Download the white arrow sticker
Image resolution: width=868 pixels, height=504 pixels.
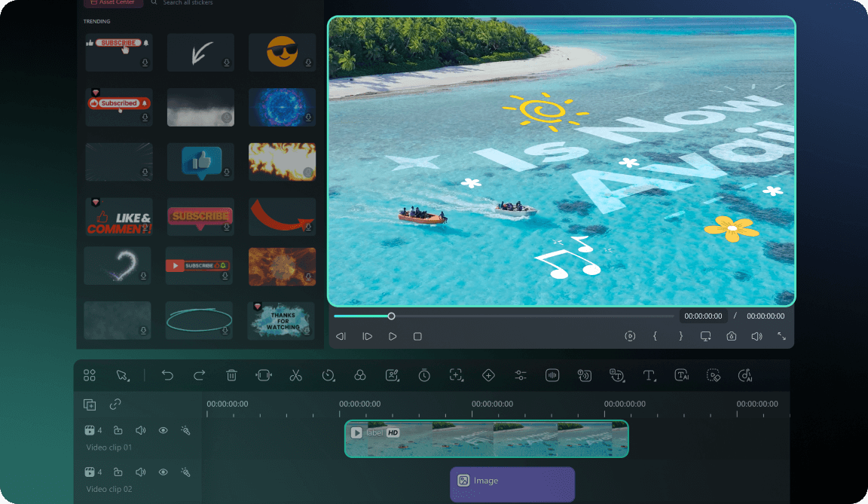[226, 63]
